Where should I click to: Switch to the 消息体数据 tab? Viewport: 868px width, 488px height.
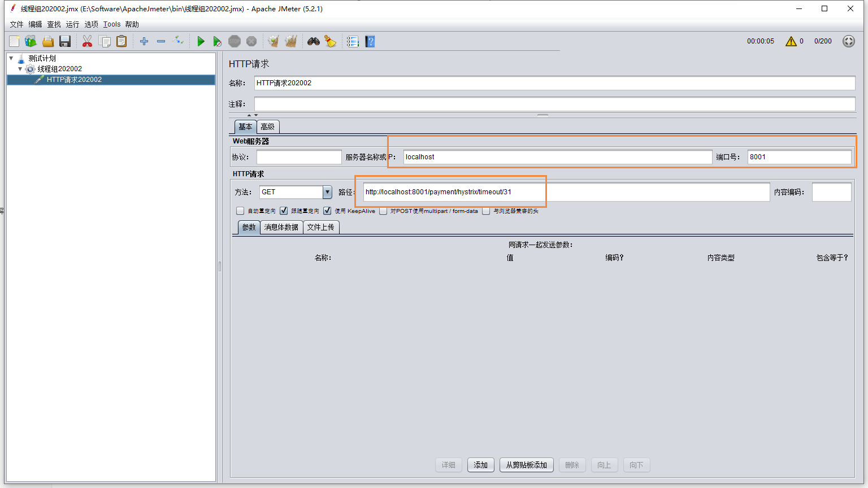pos(281,227)
